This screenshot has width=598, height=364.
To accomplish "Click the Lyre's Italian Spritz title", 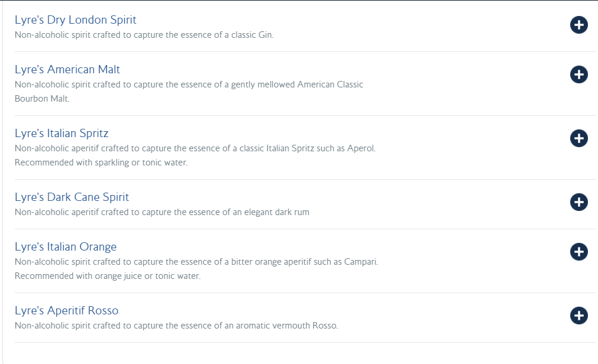I will click(x=62, y=134).
